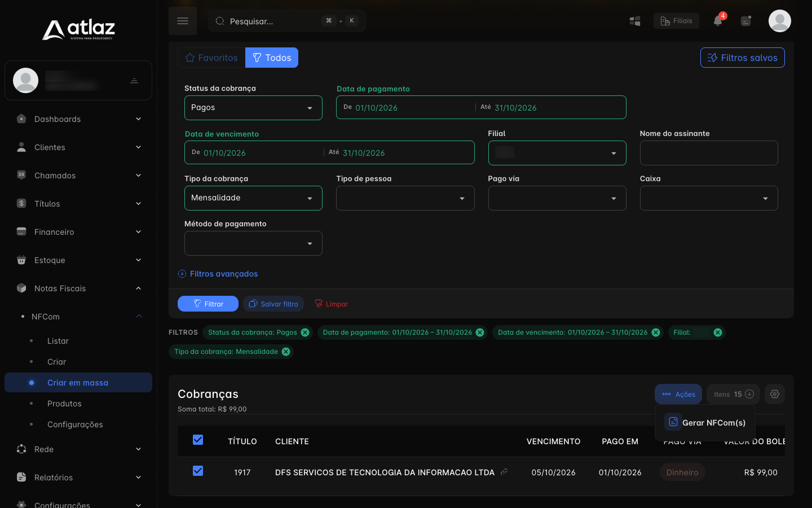Open the Método de pagamento dropdown
This screenshot has height=508, width=812.
click(253, 243)
